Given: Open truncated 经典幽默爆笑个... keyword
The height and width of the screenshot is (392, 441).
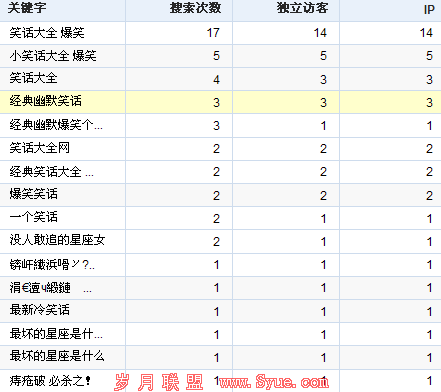Looking at the screenshot, I should (56, 125).
